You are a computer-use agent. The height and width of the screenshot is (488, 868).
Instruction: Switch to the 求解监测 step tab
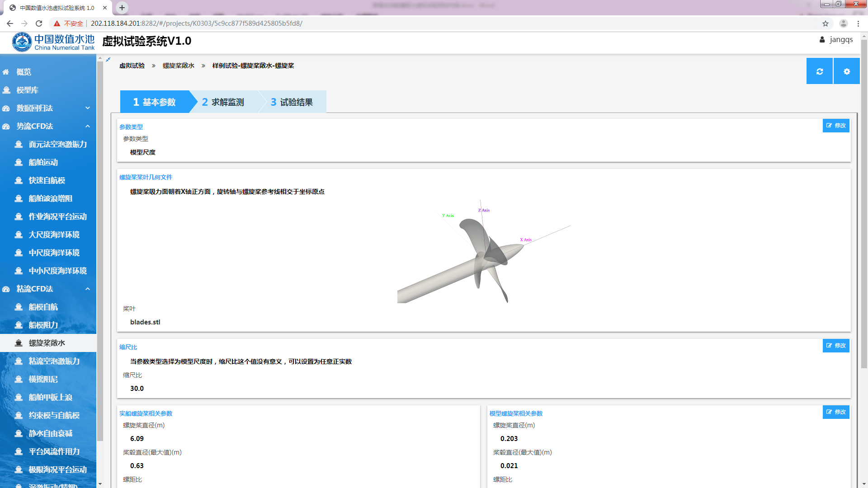223,102
